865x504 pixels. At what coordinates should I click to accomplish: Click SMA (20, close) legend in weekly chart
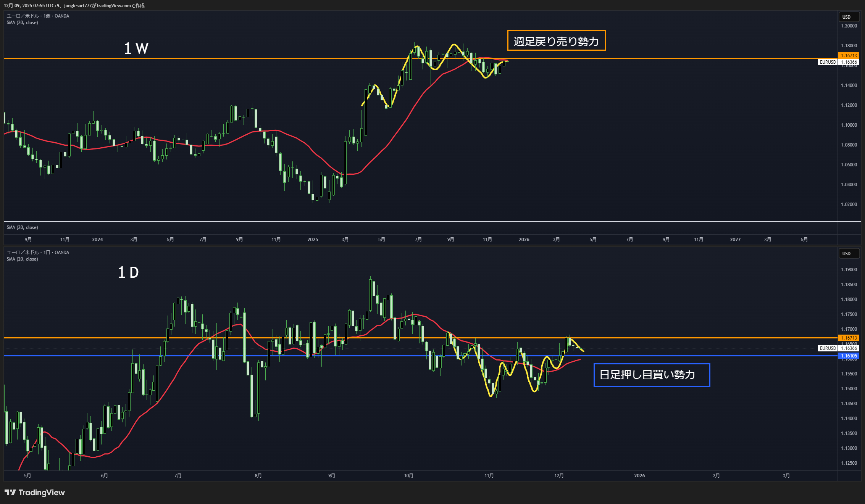22,23
